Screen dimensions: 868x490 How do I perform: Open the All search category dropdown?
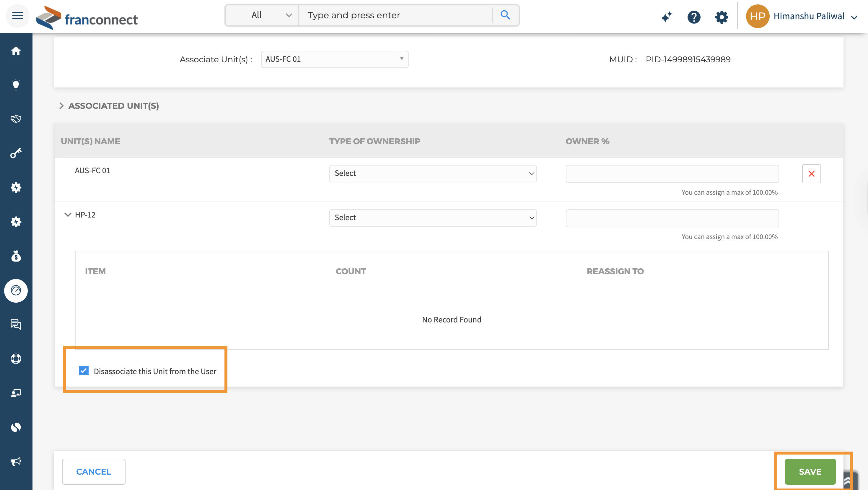click(x=262, y=15)
